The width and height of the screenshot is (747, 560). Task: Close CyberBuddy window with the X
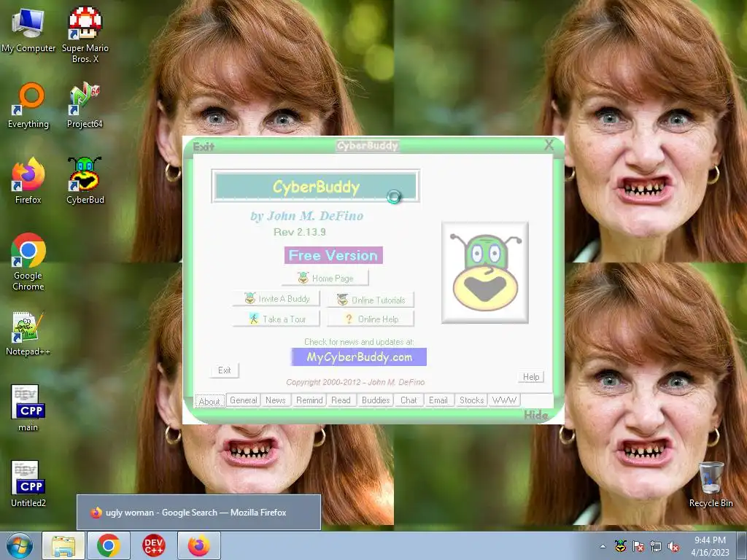pyautogui.click(x=549, y=145)
